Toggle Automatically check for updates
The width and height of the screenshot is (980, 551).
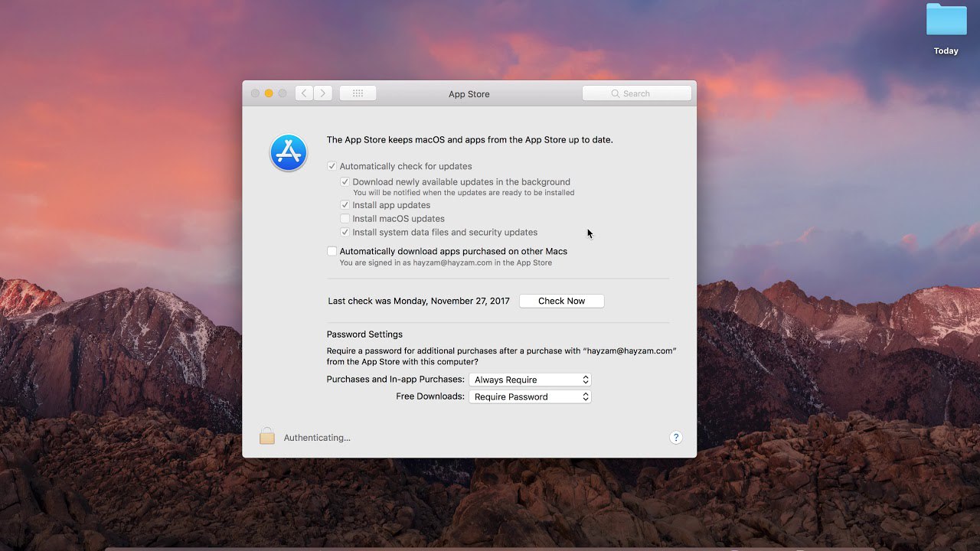[x=332, y=166]
